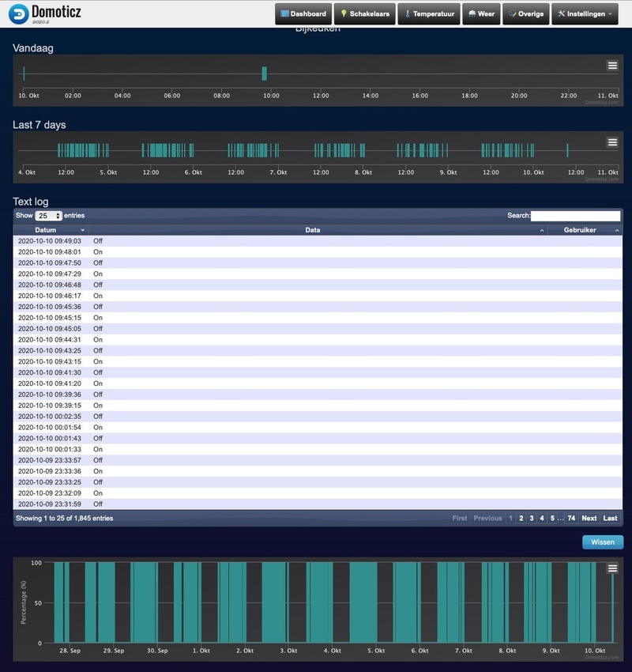Click the 'Showing 1 to 25 of 1,845 entries' text
The height and width of the screenshot is (672, 632).
64,518
